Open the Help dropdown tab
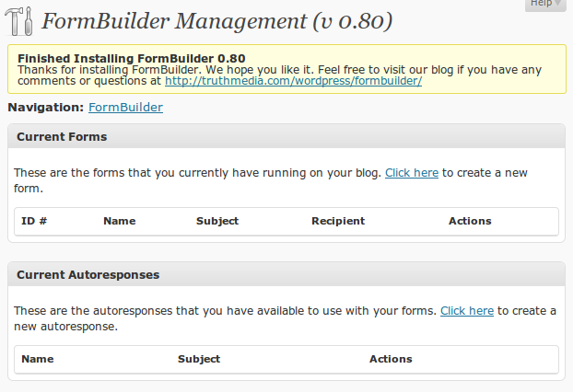Image resolution: width=573 pixels, height=392 pixels. [545, 5]
